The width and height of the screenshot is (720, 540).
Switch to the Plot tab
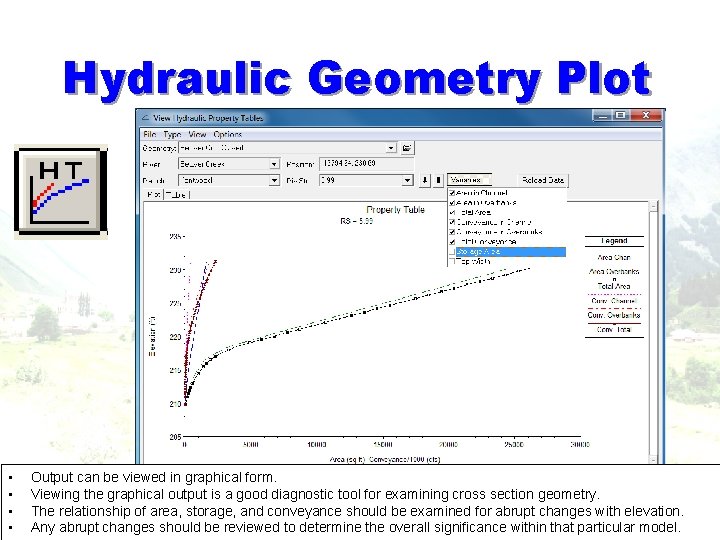pyautogui.click(x=153, y=195)
